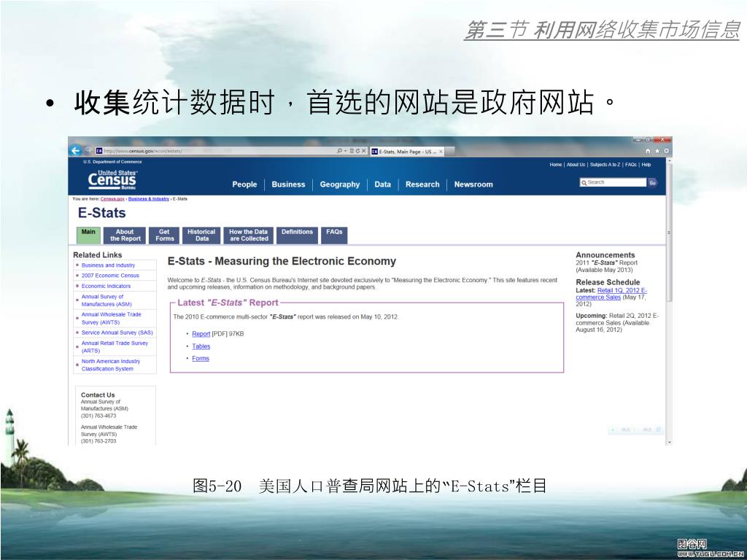This screenshot has height=560, width=747.
Task: Click the Census site Search field
Action: point(613,182)
